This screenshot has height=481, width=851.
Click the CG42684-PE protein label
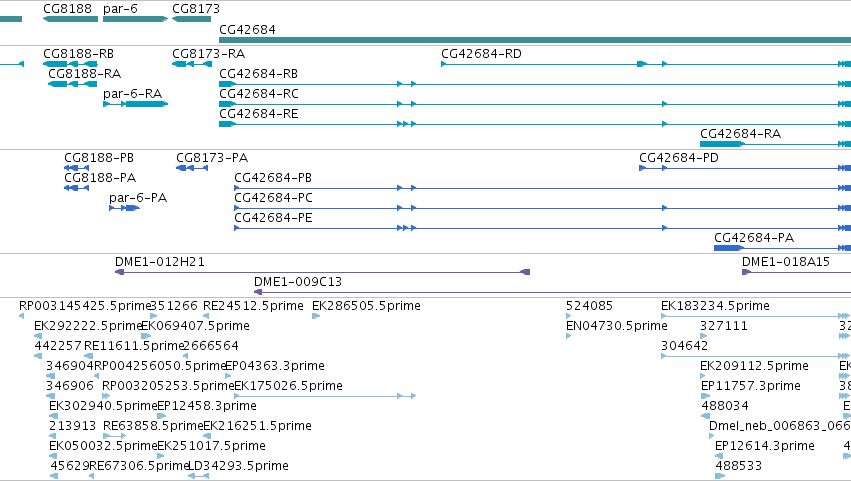(x=273, y=218)
